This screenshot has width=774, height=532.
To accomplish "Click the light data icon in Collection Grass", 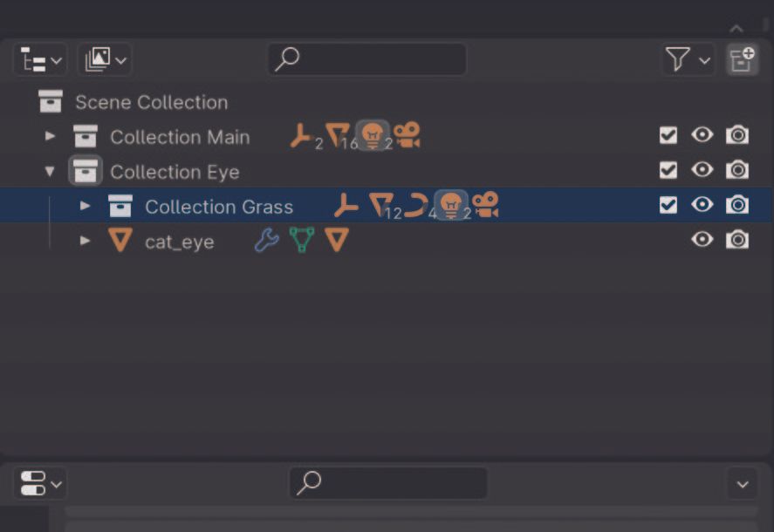I will 451,205.
